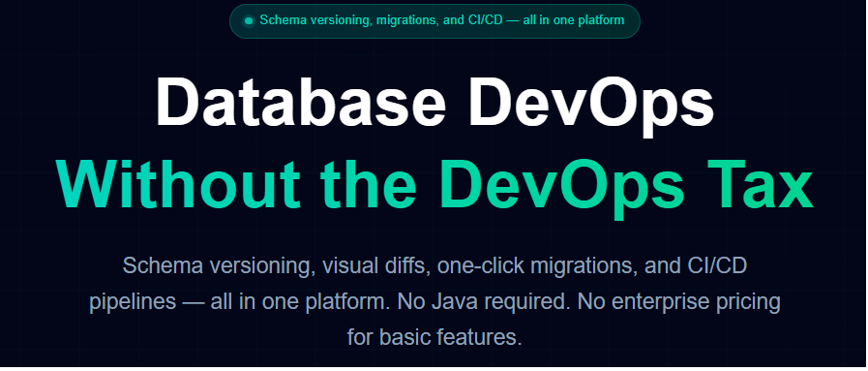Viewport: 868px width, 371px height.
Task: Click the 'Schema versioning, visual diffs' paragraph line
Action: (434, 265)
